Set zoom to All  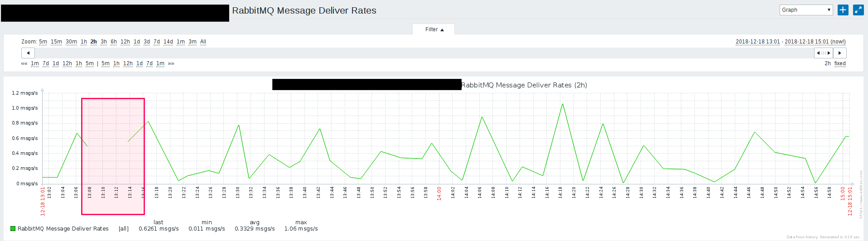point(203,42)
